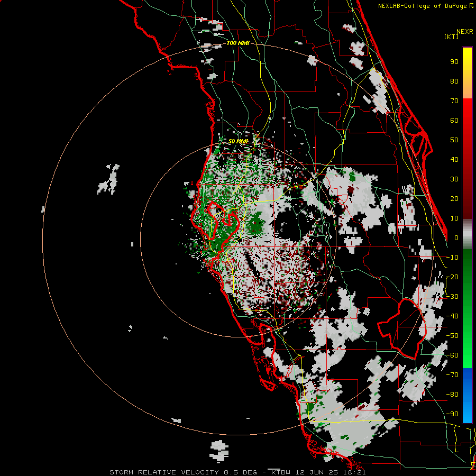476x476 pixels.
Task: Click the -10 knot scale label
Action: coord(452,258)
